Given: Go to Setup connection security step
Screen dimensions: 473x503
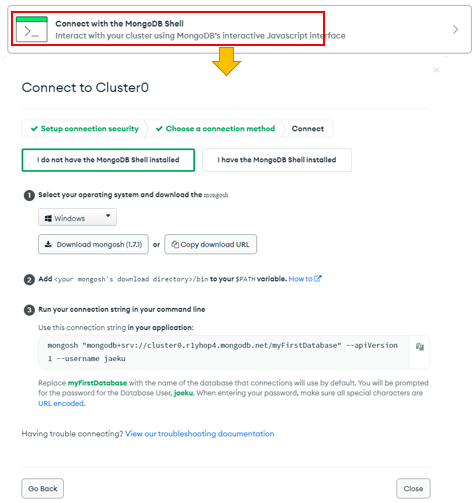Looking at the screenshot, I should (85, 129).
